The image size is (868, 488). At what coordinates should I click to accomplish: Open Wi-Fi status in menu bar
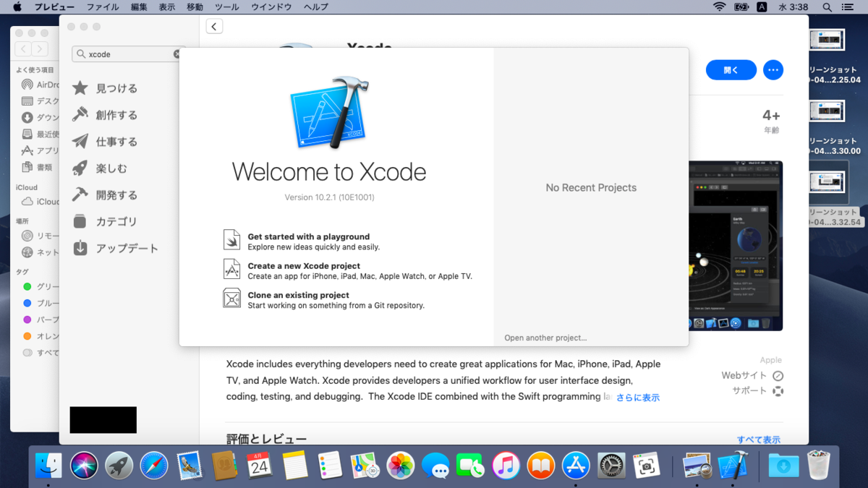click(x=719, y=7)
